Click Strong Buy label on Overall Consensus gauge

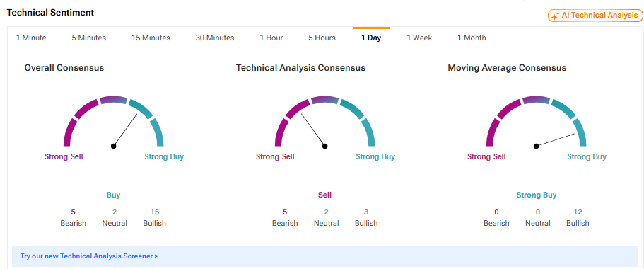(164, 156)
